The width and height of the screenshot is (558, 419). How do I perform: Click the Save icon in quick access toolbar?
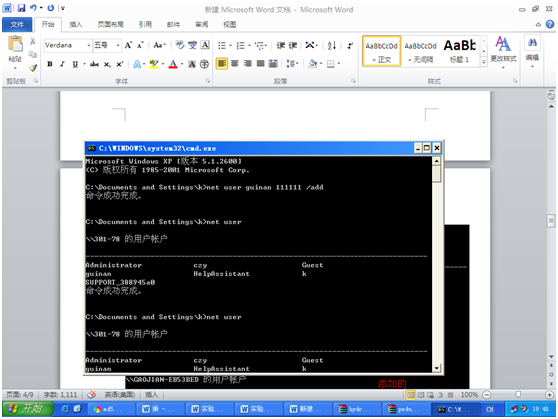pos(21,8)
